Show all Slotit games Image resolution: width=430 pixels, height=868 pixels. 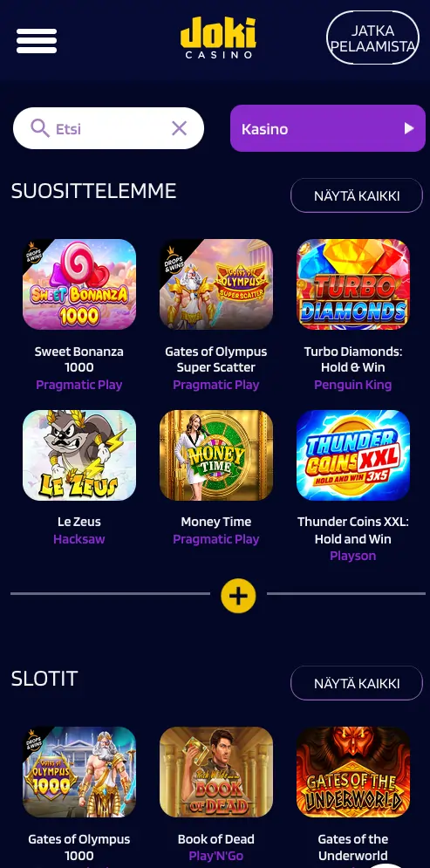pyautogui.click(x=357, y=683)
